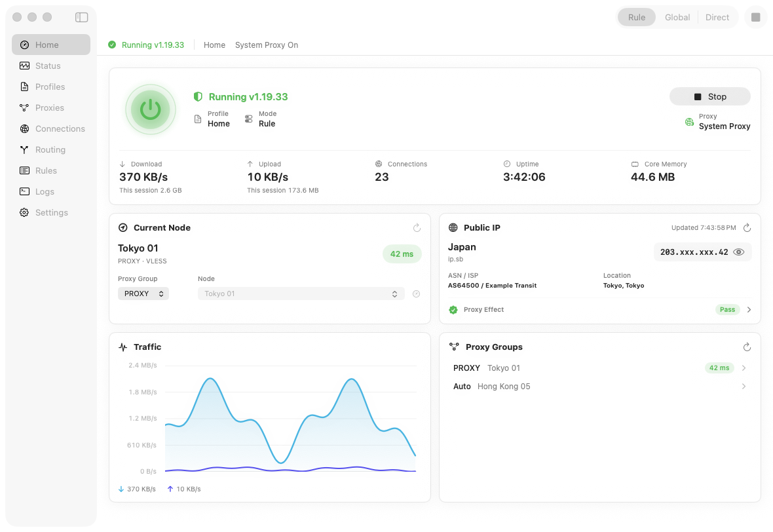Click the 370 KB/s download legend
Viewport: 773px width, 532px height.
point(137,489)
